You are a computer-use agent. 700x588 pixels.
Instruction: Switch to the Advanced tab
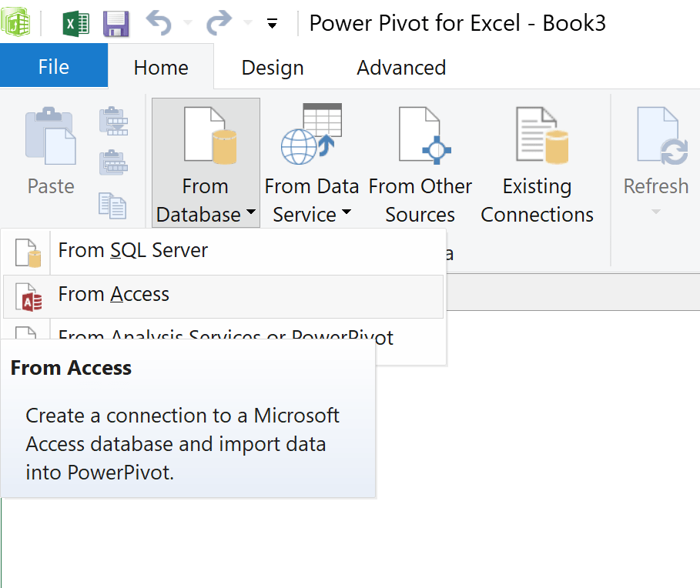tap(401, 68)
